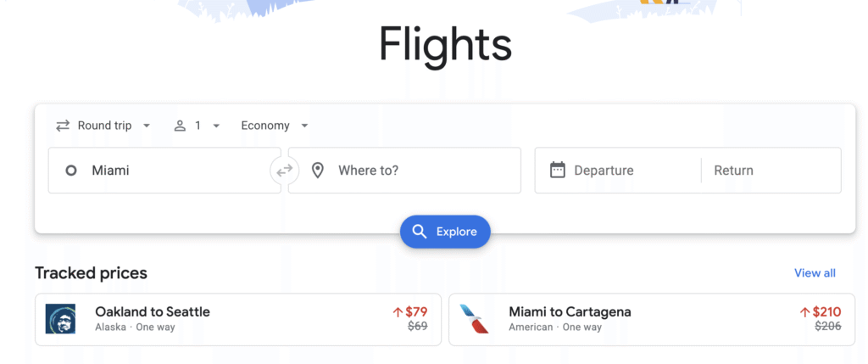Image resolution: width=868 pixels, height=364 pixels.
Task: Open the Round trip dropdown
Action: pos(103,126)
